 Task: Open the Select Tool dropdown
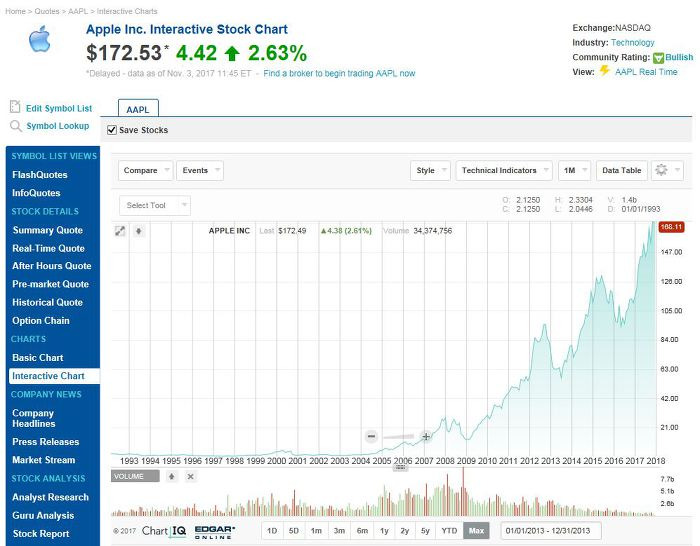tap(155, 205)
